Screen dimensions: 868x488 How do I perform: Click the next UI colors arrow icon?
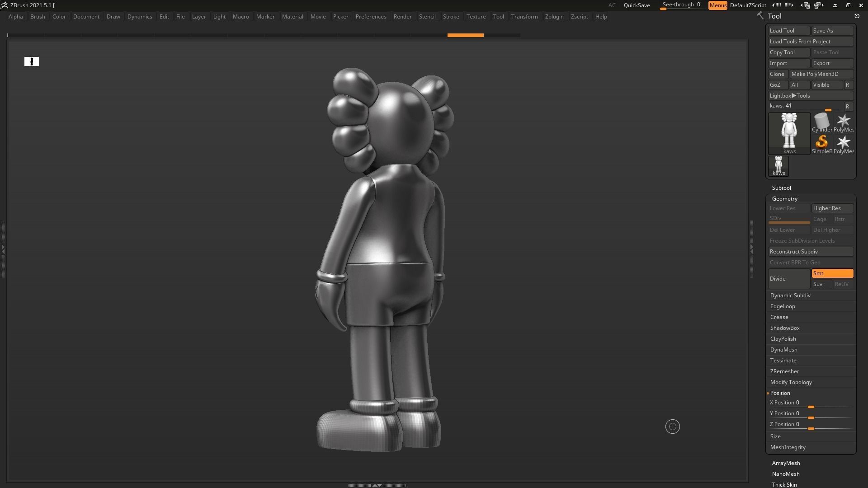(x=789, y=5)
